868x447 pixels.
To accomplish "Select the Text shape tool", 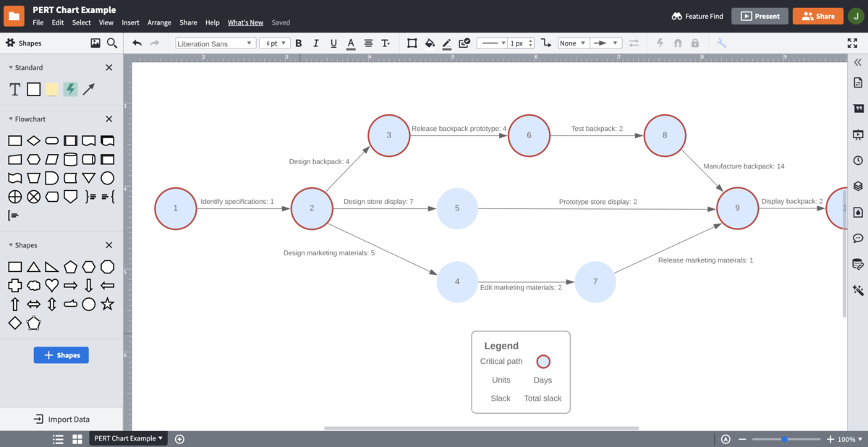I will pos(14,89).
